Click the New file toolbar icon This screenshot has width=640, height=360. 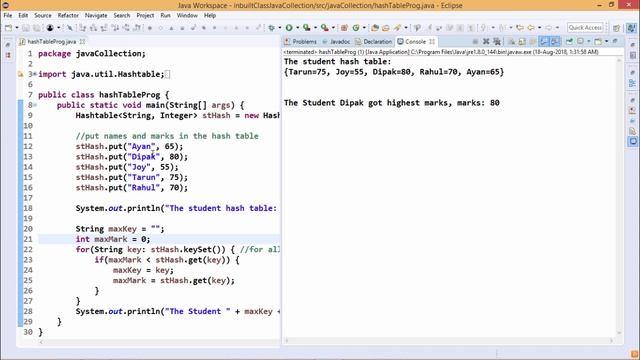click(9, 28)
